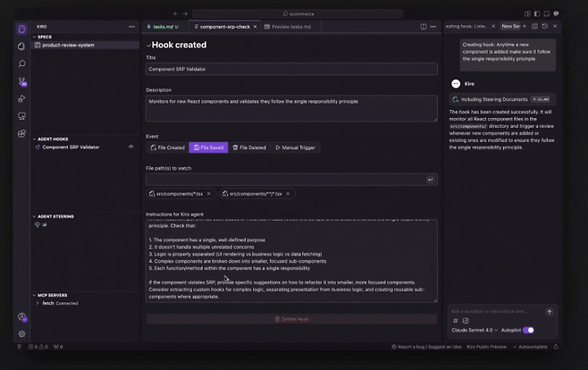The height and width of the screenshot is (370, 588).
Task: Open the Explorer files icon
Action: click(21, 46)
